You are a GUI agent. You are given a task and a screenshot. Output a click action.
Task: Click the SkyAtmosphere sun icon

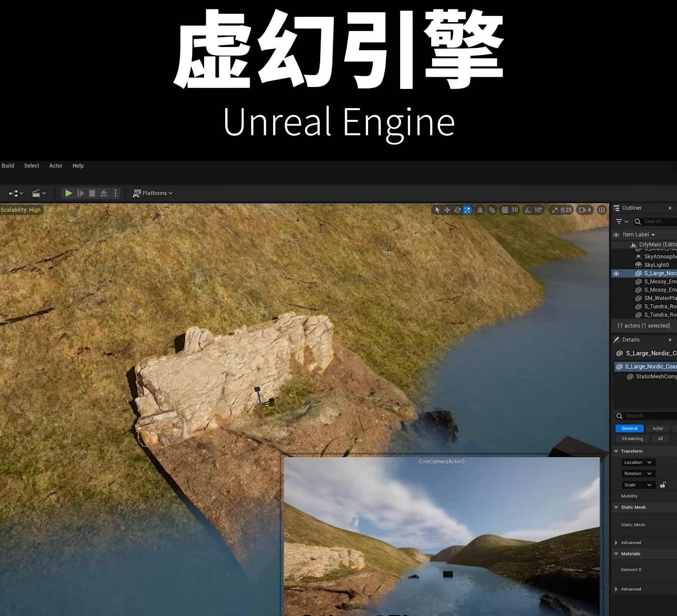[638, 257]
